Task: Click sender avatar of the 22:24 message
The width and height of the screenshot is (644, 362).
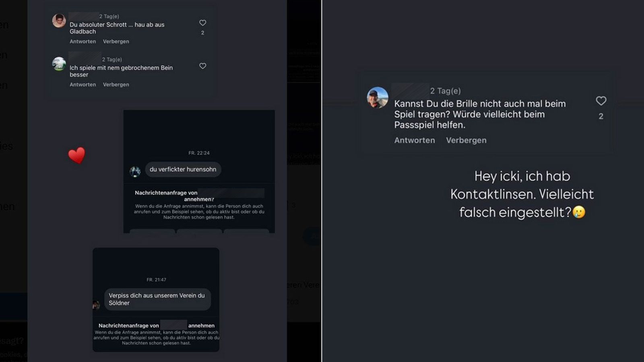Action: 135,172
